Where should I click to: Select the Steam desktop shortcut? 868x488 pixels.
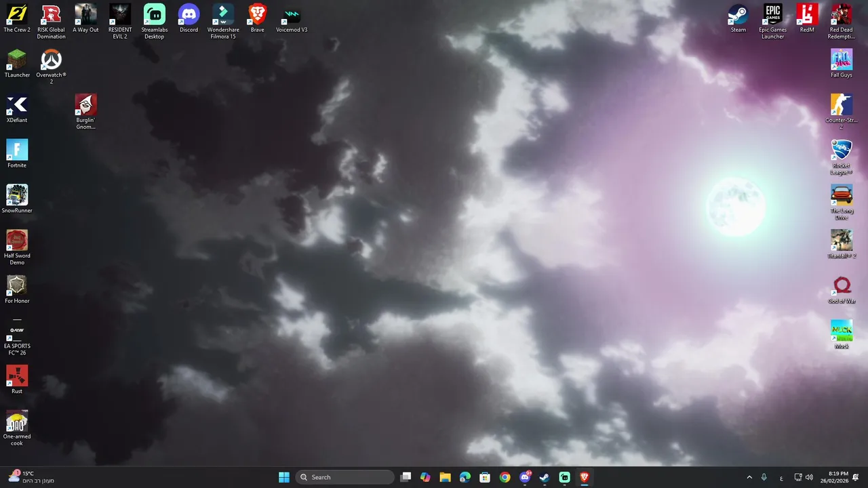click(x=738, y=19)
